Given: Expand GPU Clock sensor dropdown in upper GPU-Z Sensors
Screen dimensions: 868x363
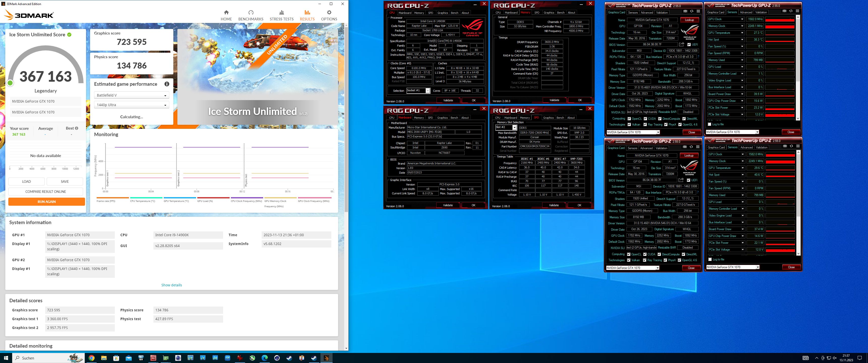Looking at the screenshot, I should [x=742, y=19].
